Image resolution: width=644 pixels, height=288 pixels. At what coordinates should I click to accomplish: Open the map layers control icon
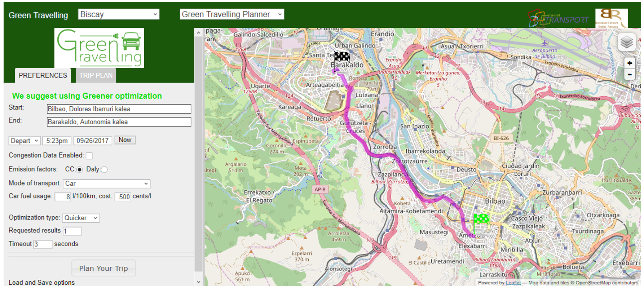pos(627,42)
